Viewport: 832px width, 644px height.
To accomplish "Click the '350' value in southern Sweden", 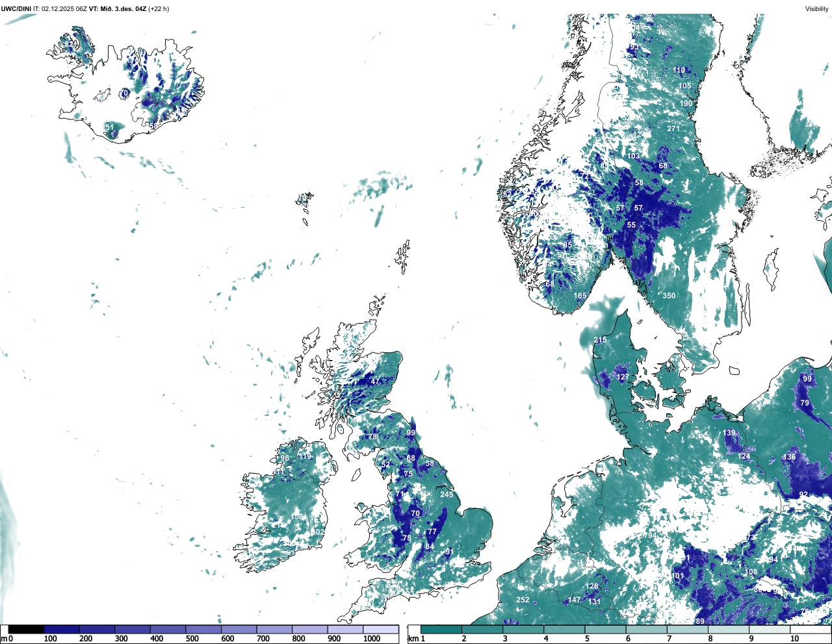I will [x=669, y=296].
